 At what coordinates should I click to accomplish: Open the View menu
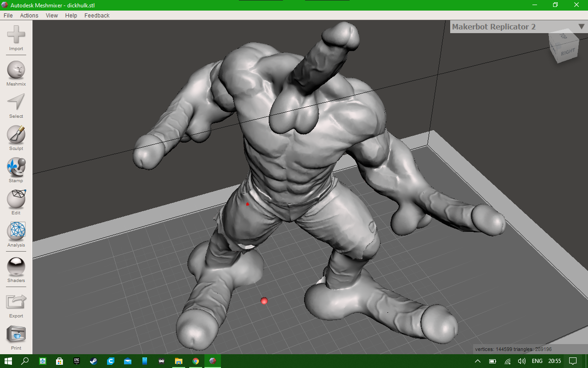52,16
